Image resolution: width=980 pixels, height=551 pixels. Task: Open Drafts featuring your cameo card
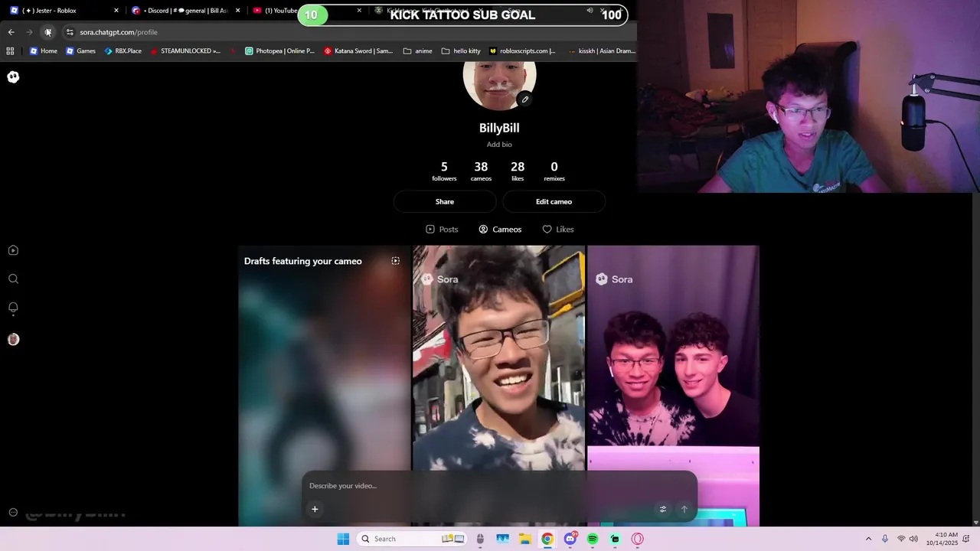[x=325, y=386]
